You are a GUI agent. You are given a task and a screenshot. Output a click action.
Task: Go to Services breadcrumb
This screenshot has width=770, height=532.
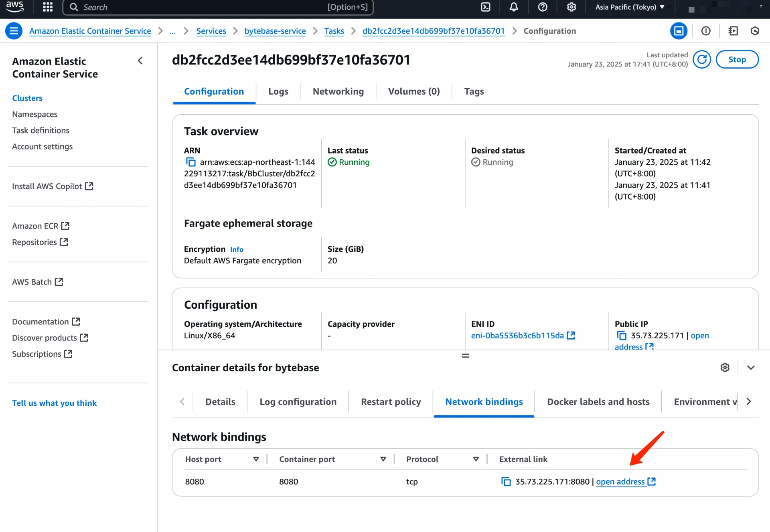[x=211, y=31]
